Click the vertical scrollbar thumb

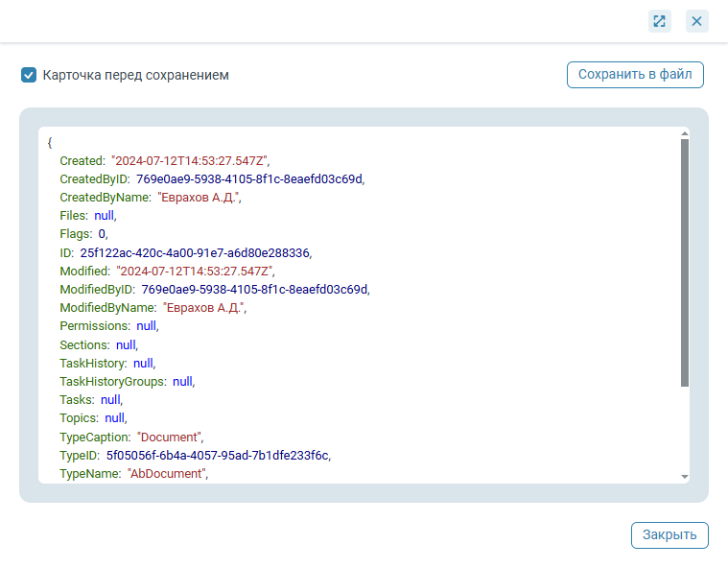684,263
